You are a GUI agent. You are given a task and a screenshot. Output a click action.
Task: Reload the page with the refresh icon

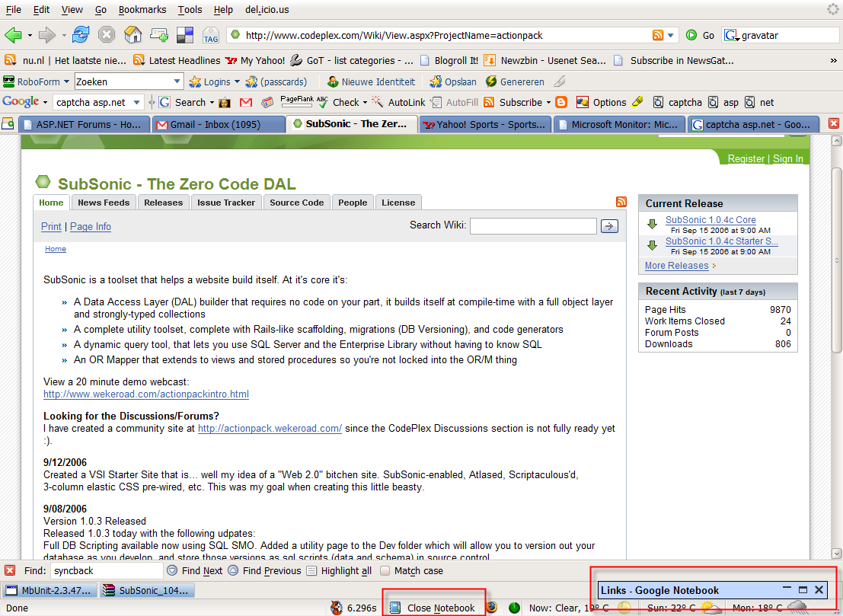coord(81,35)
